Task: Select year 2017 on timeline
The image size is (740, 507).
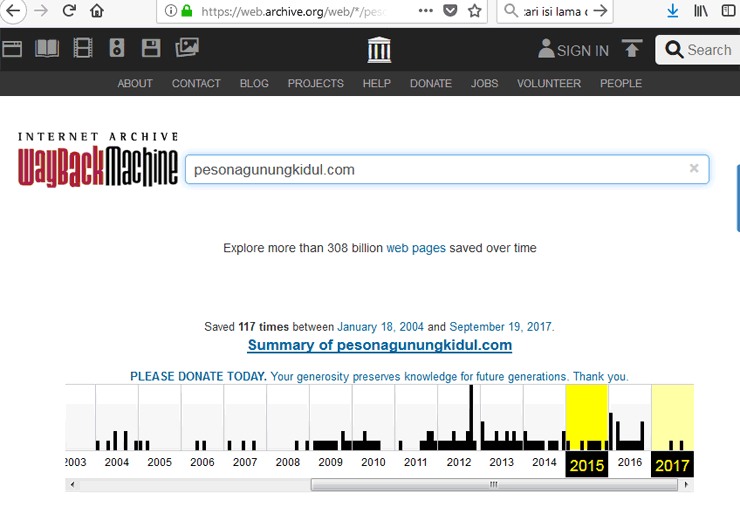Action: click(x=673, y=465)
